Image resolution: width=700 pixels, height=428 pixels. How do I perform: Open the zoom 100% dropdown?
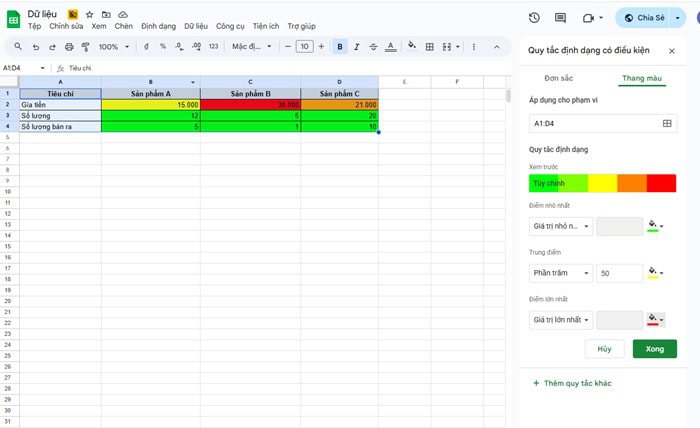pyautogui.click(x=114, y=46)
